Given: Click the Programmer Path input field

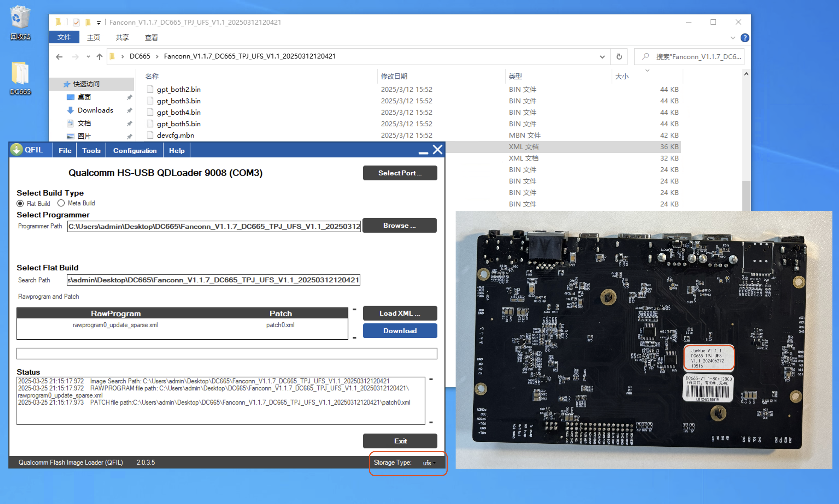Looking at the screenshot, I should tap(214, 226).
